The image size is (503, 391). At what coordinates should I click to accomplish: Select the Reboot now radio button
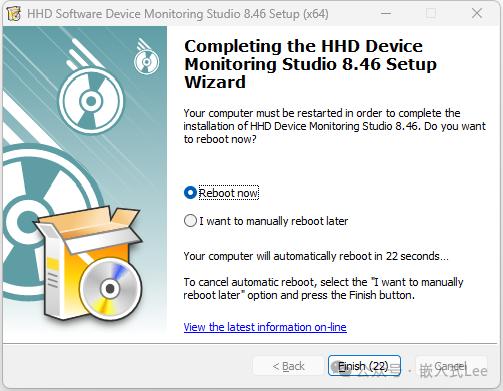(x=190, y=193)
